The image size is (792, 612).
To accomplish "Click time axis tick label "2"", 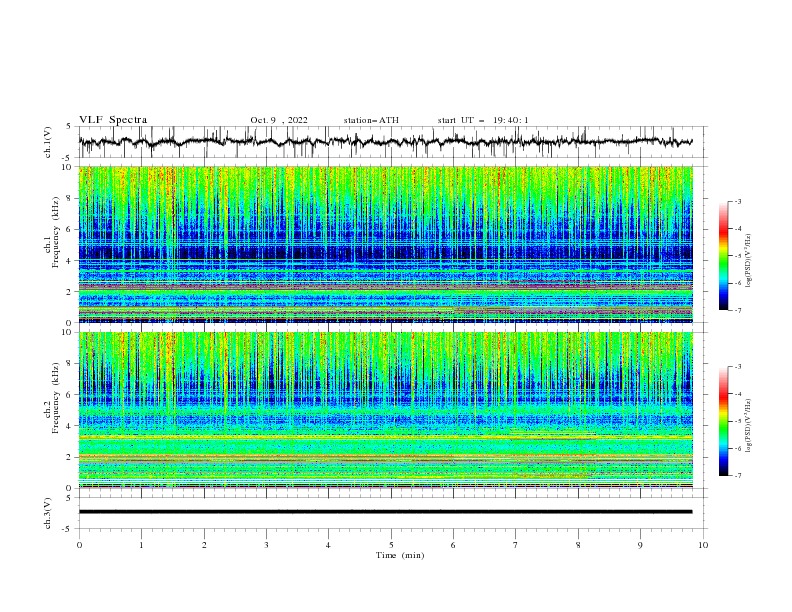I will pos(204,545).
